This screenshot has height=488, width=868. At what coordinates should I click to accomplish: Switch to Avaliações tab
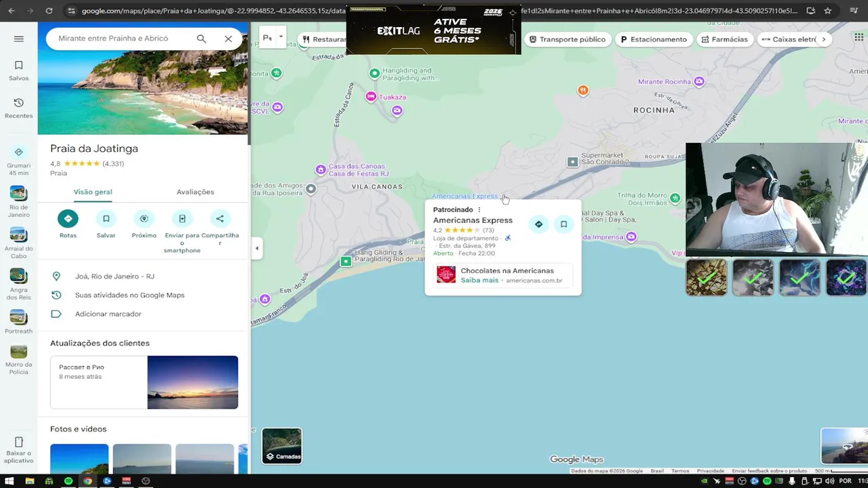click(x=195, y=192)
